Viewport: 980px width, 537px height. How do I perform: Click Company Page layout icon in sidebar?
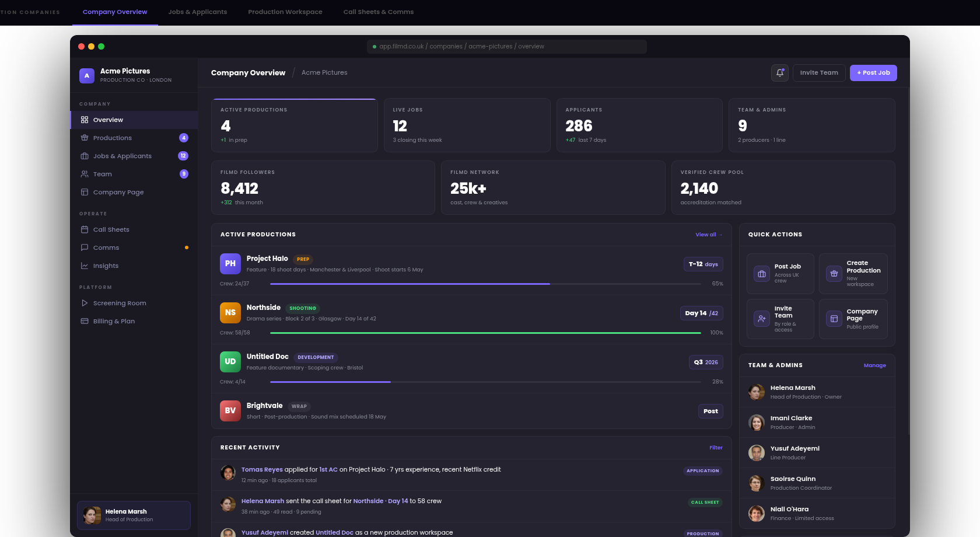[x=85, y=192]
